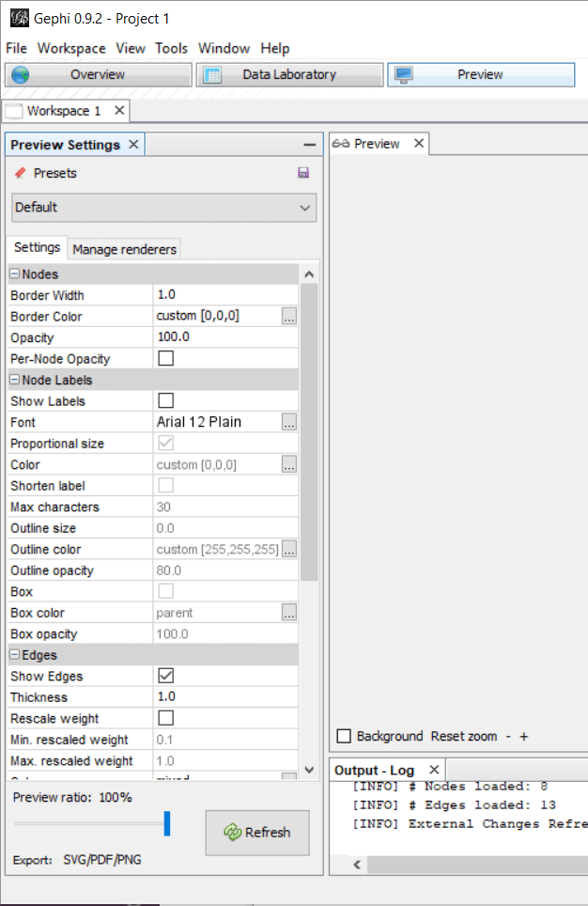
Task: Toggle the Background checkbox in preview
Action: click(x=344, y=737)
